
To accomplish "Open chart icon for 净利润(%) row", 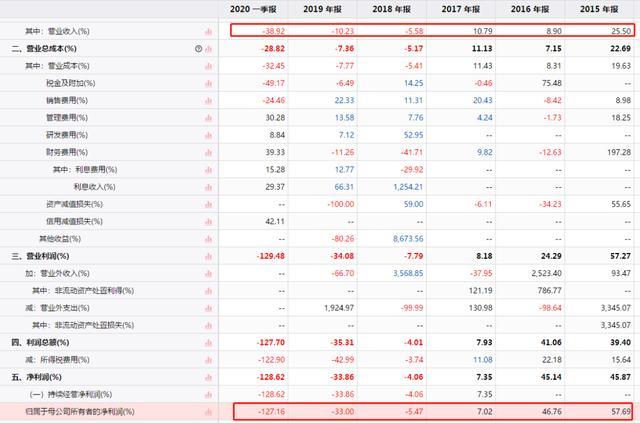I will pyautogui.click(x=209, y=377).
